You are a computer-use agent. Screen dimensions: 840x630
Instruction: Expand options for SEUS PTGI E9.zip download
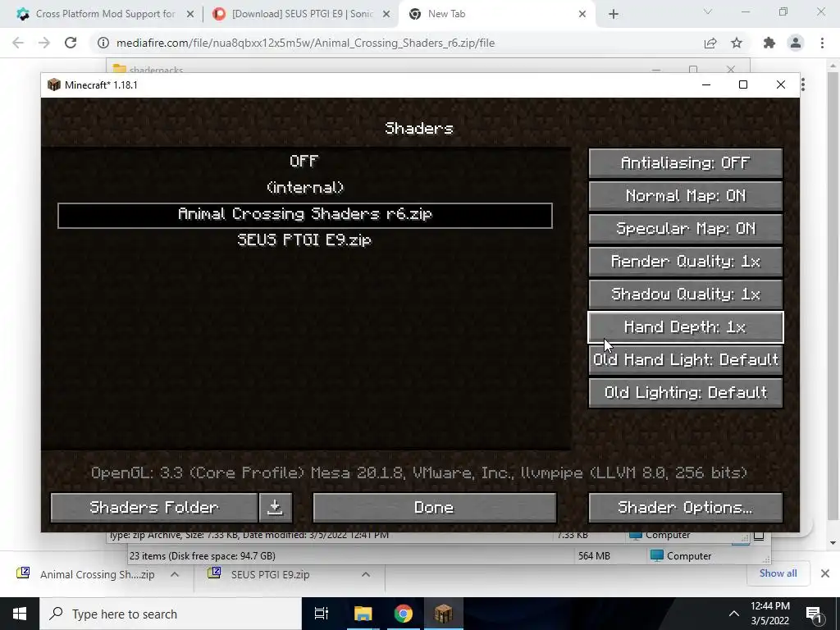click(366, 574)
